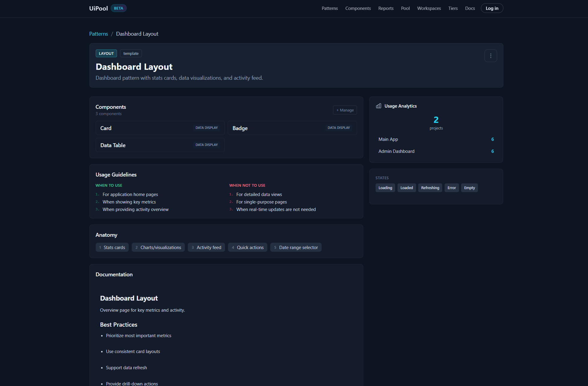The height and width of the screenshot is (386, 588).
Task: Follow the Patterns breadcrumb link
Action: point(98,34)
